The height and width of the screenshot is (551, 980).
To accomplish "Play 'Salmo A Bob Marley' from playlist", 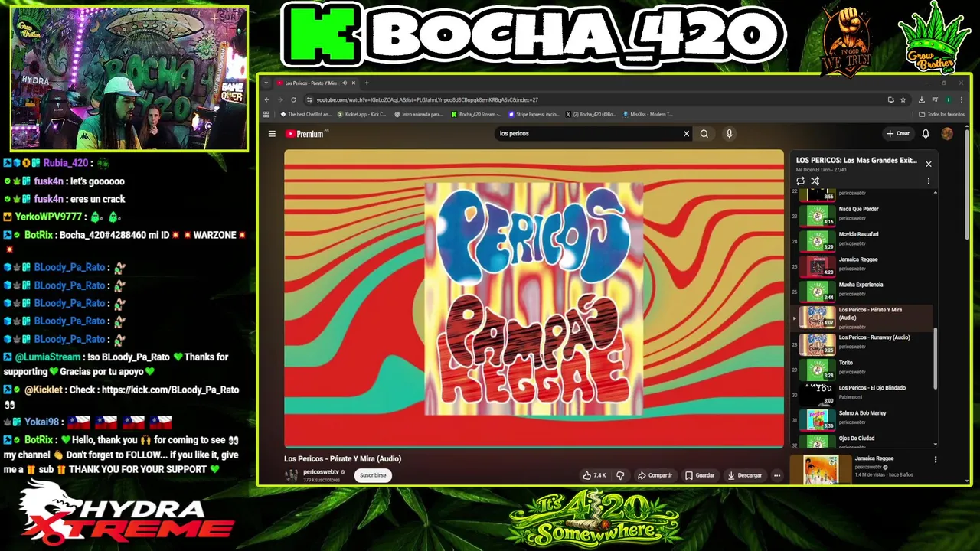I will (863, 420).
